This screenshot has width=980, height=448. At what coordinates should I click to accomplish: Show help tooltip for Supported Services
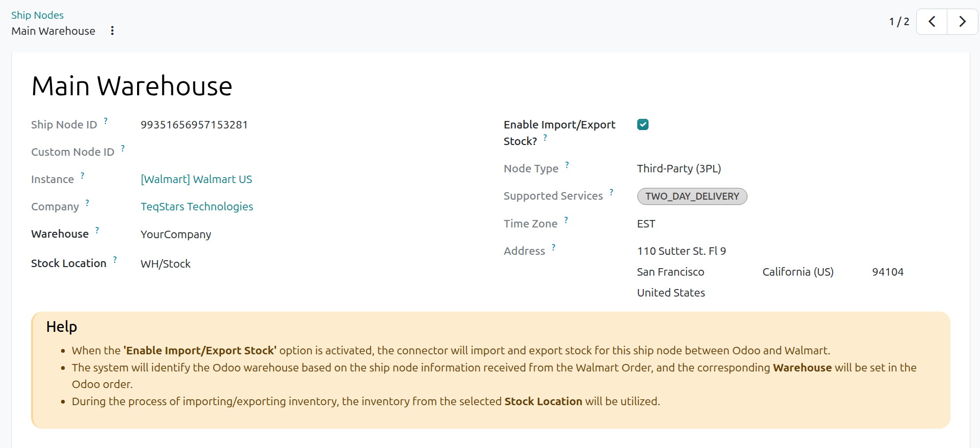(612, 192)
